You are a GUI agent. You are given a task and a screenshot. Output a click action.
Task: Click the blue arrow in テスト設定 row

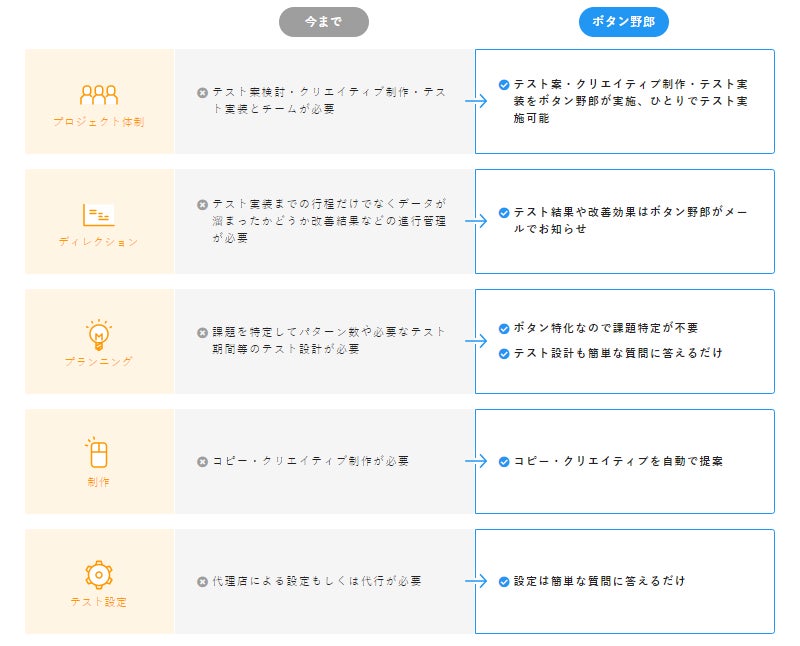475,581
